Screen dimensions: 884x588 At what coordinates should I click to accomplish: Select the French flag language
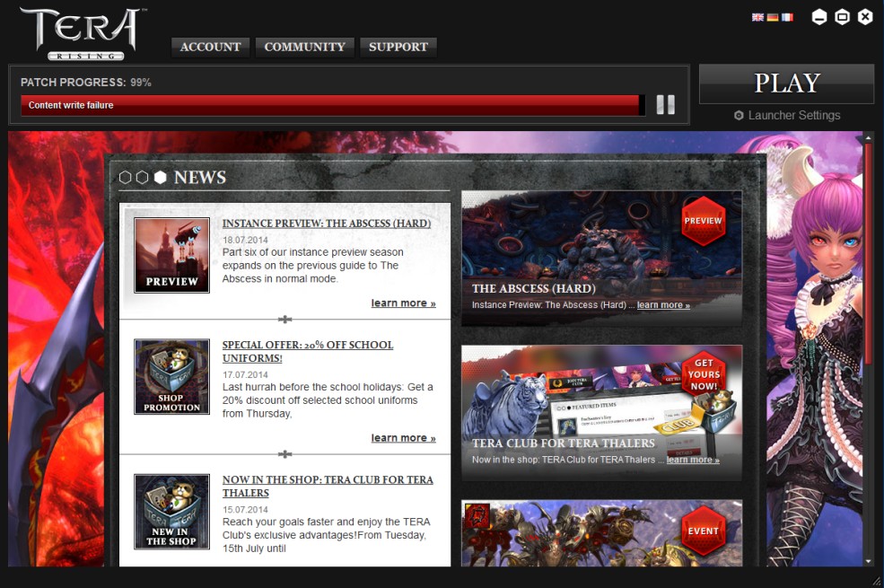click(x=787, y=17)
